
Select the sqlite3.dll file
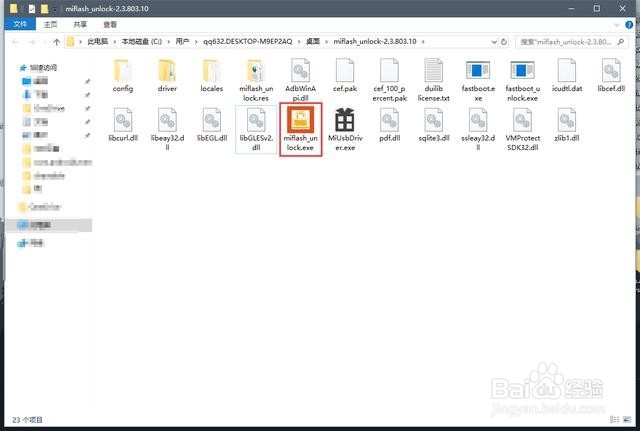pyautogui.click(x=433, y=125)
